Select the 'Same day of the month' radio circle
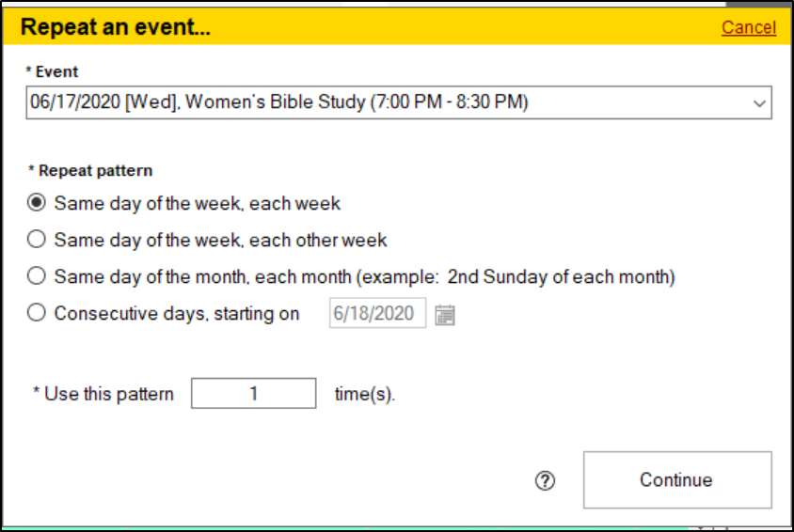 [x=37, y=276]
